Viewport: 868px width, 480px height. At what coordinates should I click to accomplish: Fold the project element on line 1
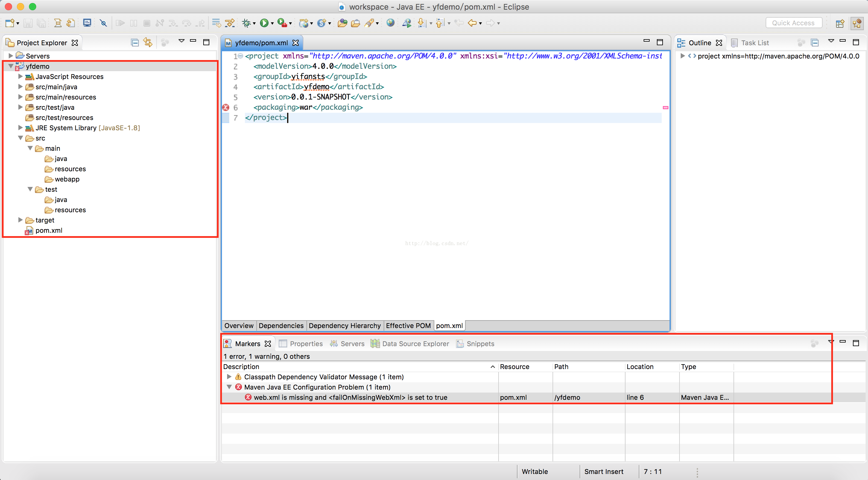click(x=241, y=56)
